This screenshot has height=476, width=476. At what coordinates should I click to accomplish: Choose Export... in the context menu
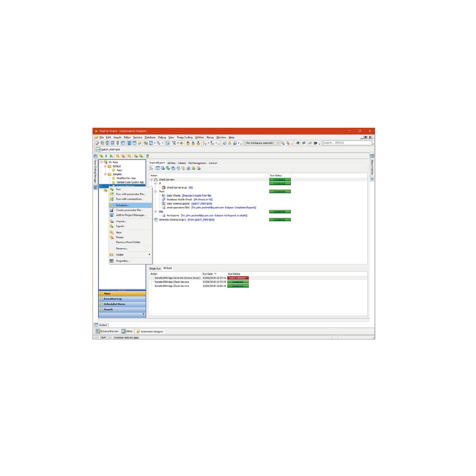[130, 226]
